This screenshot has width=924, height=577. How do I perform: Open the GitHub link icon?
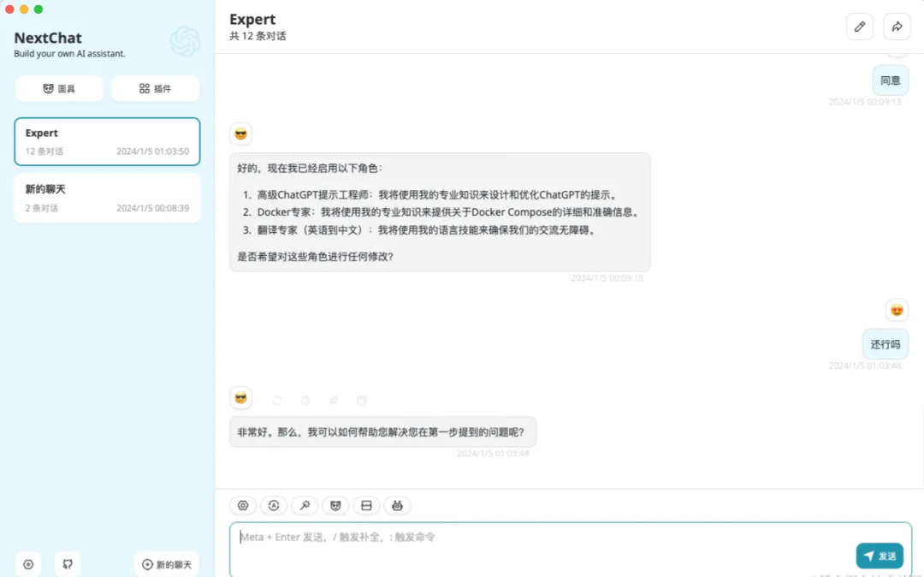click(68, 564)
